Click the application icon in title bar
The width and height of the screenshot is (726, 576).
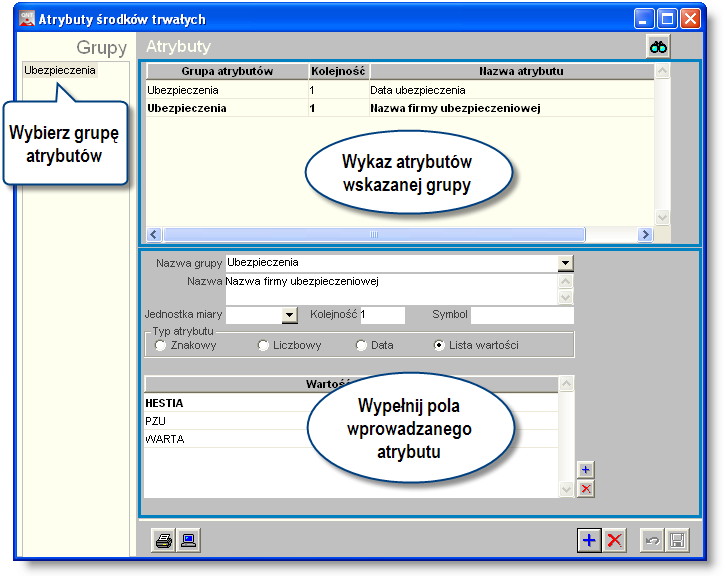[x=27, y=18]
